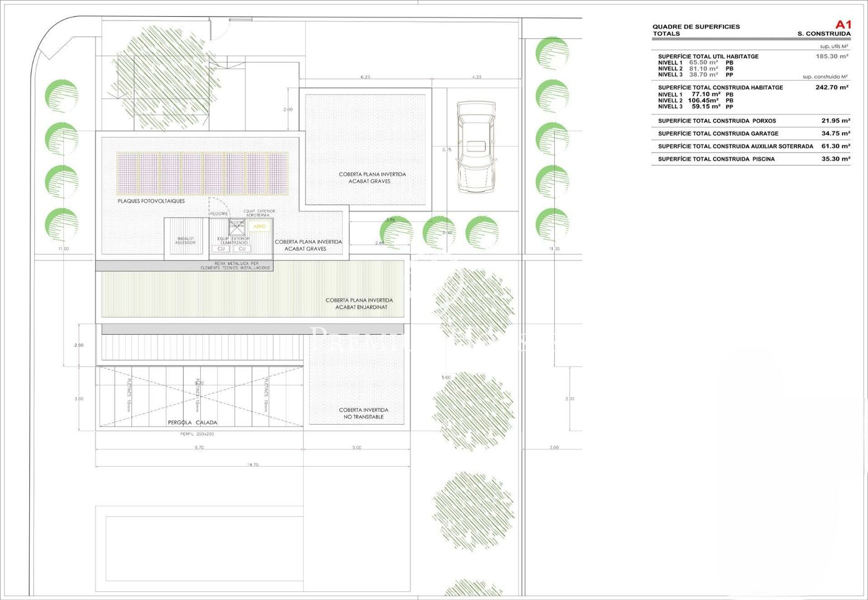The image size is (868, 600).
Task: Select the yellow AERO unit box
Action: (260, 227)
